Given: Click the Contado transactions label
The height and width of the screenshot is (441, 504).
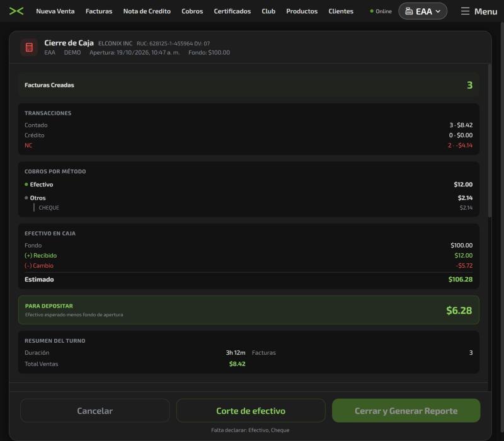Looking at the screenshot, I should [36, 125].
